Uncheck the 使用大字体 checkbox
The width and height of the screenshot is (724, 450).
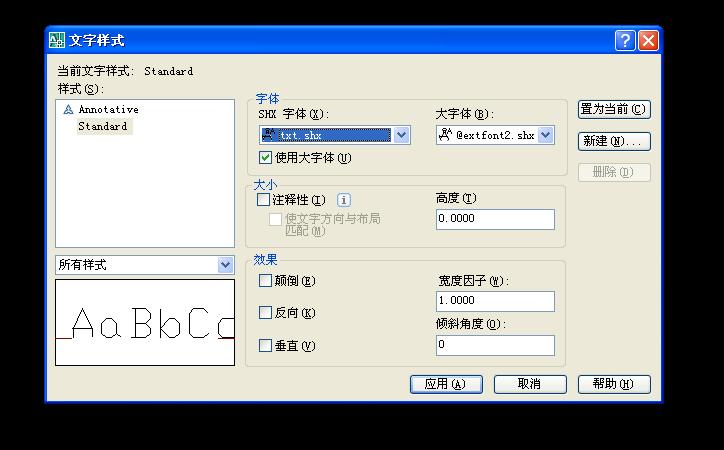[266, 158]
